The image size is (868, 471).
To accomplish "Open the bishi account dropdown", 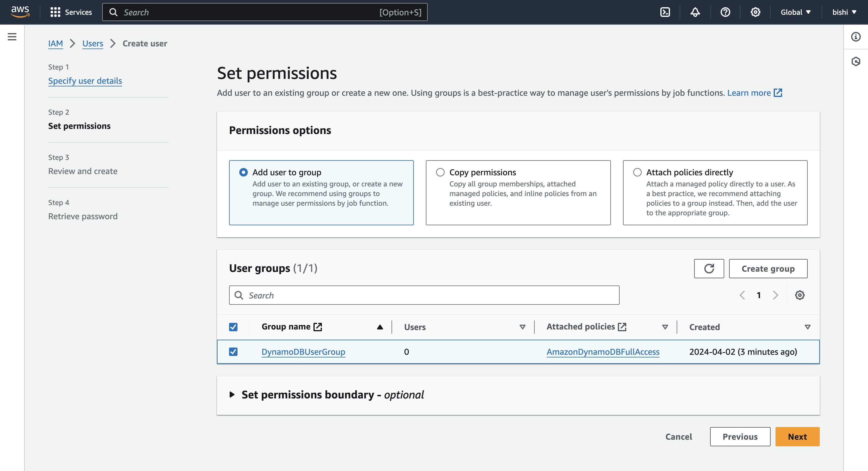I will 844,12.
